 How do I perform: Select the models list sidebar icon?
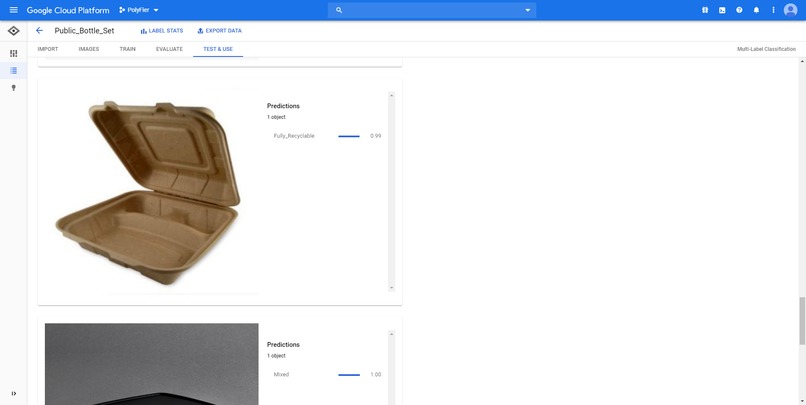(13, 70)
